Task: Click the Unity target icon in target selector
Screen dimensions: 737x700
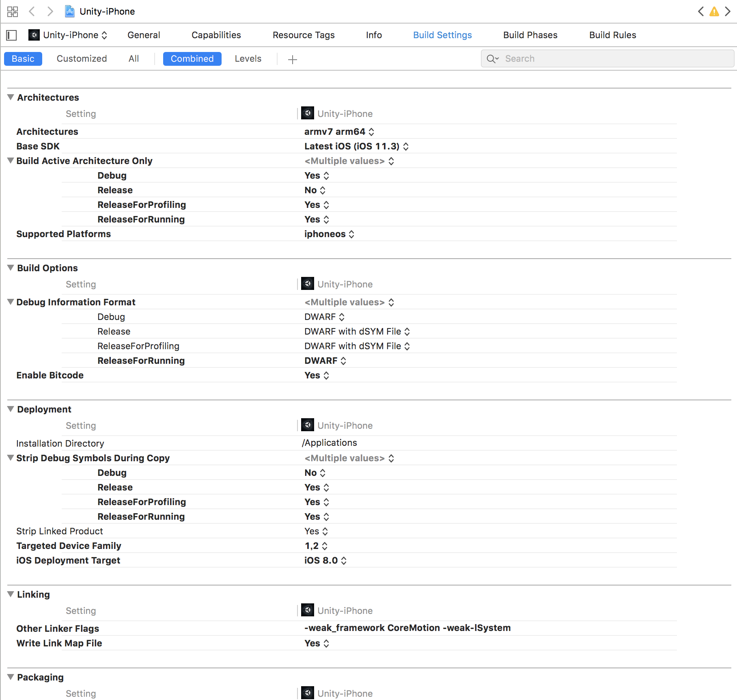Action: pyautogui.click(x=34, y=35)
